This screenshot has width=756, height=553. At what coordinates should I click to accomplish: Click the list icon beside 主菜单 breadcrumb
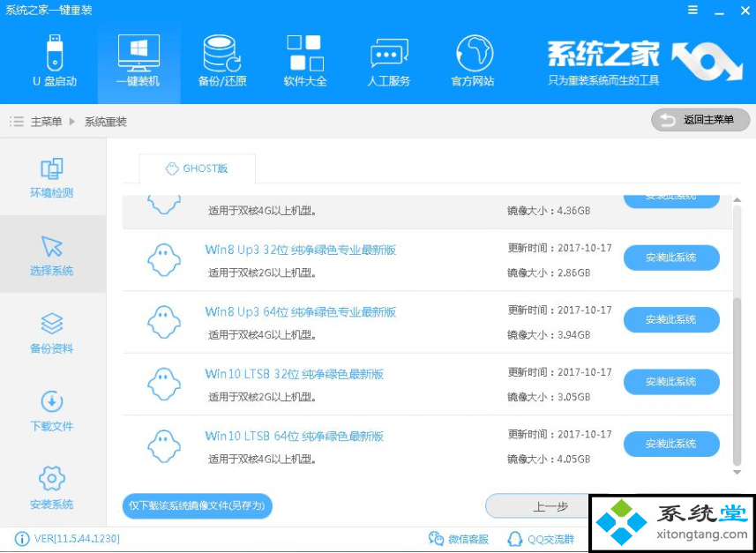(x=17, y=122)
